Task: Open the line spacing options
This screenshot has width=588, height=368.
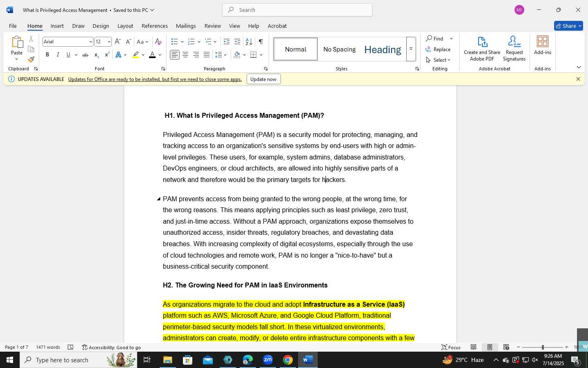Action: tap(221, 55)
